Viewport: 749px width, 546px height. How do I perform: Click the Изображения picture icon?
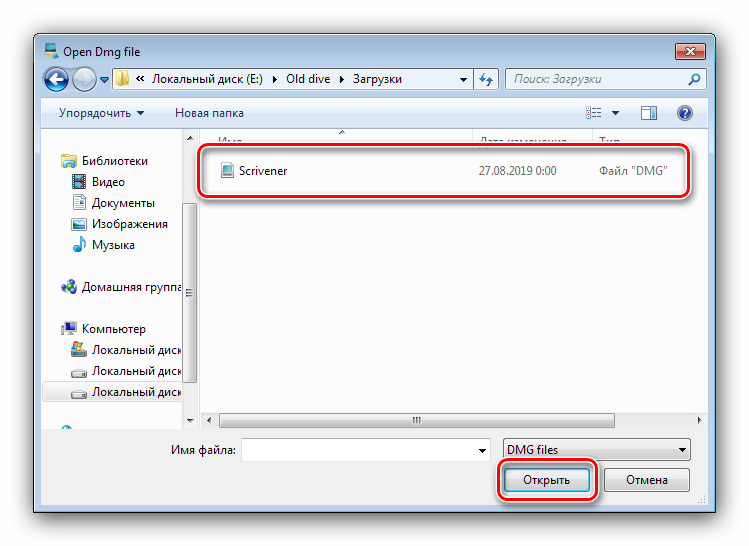coord(79,224)
